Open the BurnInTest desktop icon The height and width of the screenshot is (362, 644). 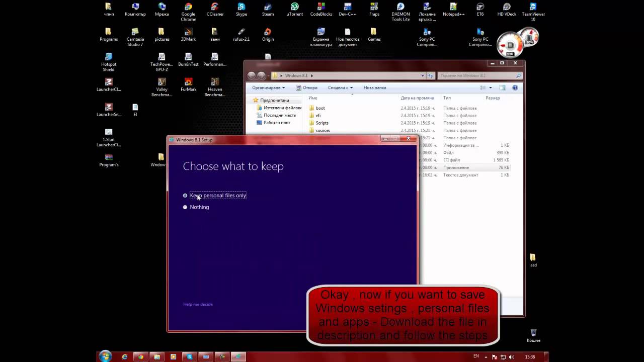click(x=188, y=60)
